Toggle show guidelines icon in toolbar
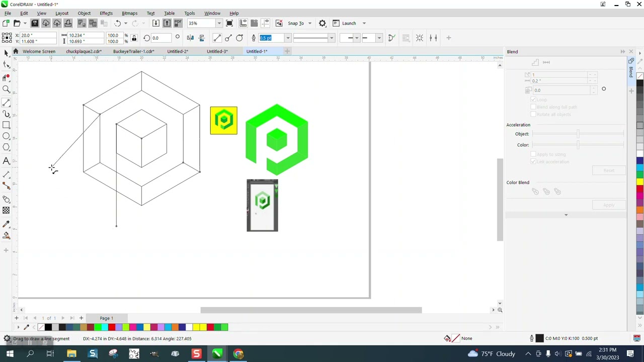644x362 pixels. [x=265, y=23]
